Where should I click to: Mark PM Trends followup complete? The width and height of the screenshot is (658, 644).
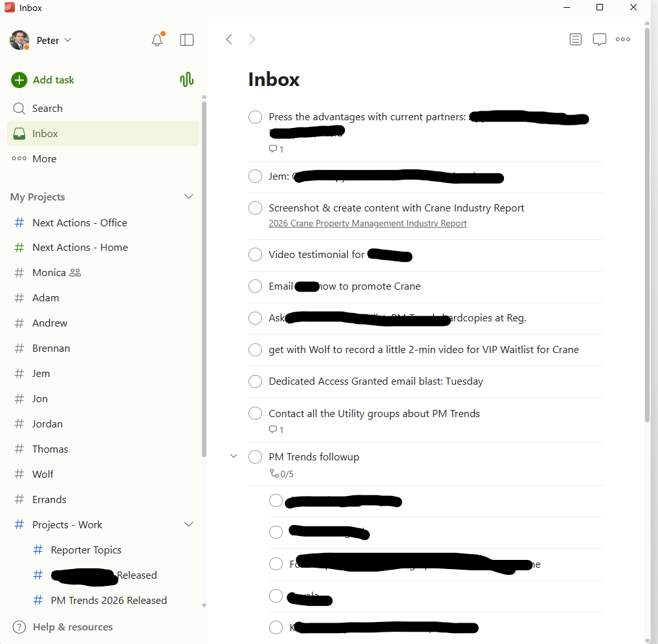click(x=255, y=456)
